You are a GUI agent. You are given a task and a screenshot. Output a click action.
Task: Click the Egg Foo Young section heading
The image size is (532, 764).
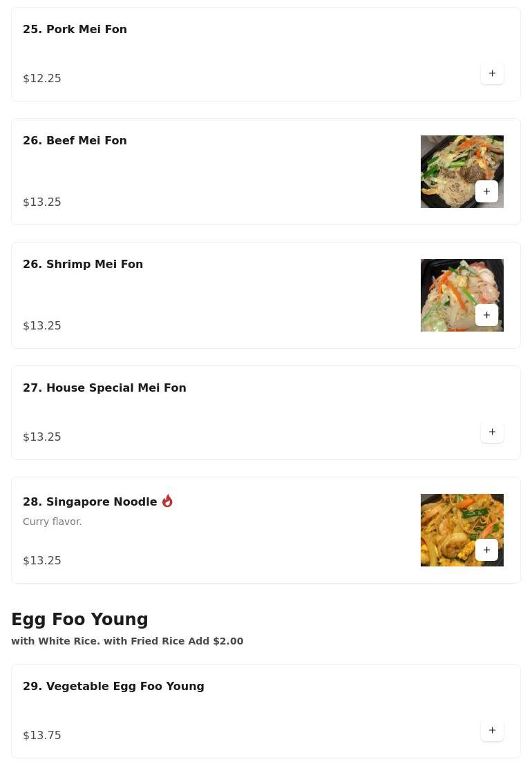click(x=79, y=620)
